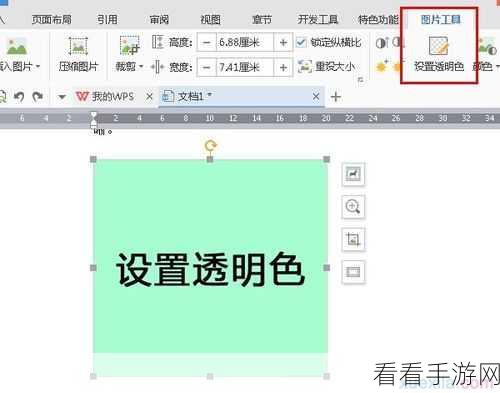This screenshot has height=393, width=500.
Task: Open the Insert Picture dropdown arrow
Action: [38, 67]
